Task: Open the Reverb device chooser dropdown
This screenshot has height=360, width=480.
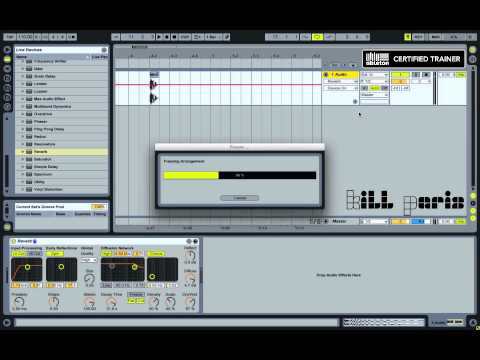Action: point(341,81)
